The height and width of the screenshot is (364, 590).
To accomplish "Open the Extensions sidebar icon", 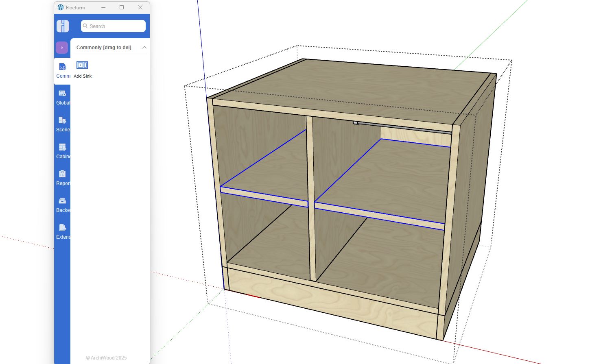I will tap(62, 231).
